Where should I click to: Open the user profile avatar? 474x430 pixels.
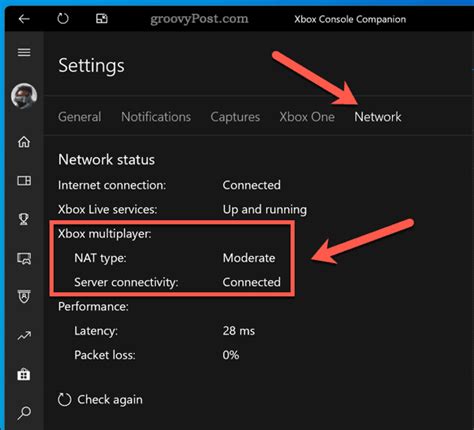pos(24,96)
